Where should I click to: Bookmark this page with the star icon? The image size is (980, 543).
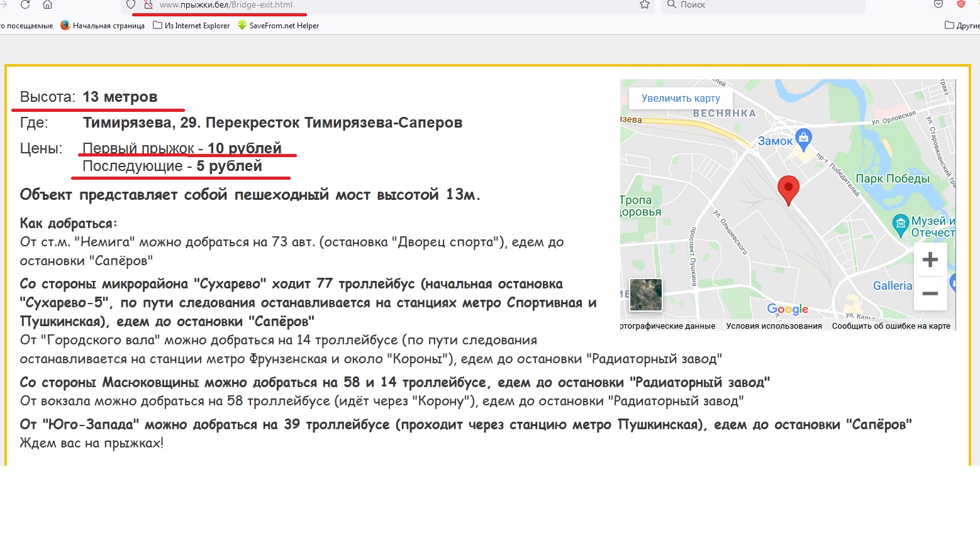tap(644, 4)
